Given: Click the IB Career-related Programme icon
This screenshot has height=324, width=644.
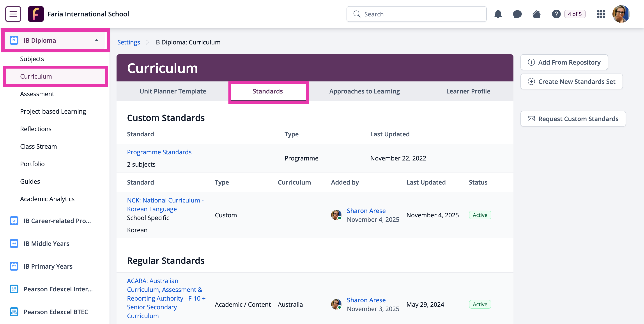Looking at the screenshot, I should 14,221.
